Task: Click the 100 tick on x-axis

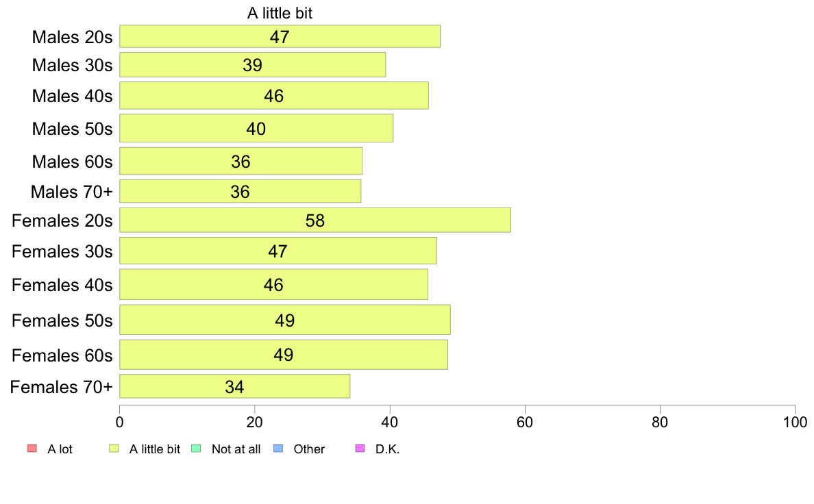Action: (x=795, y=422)
